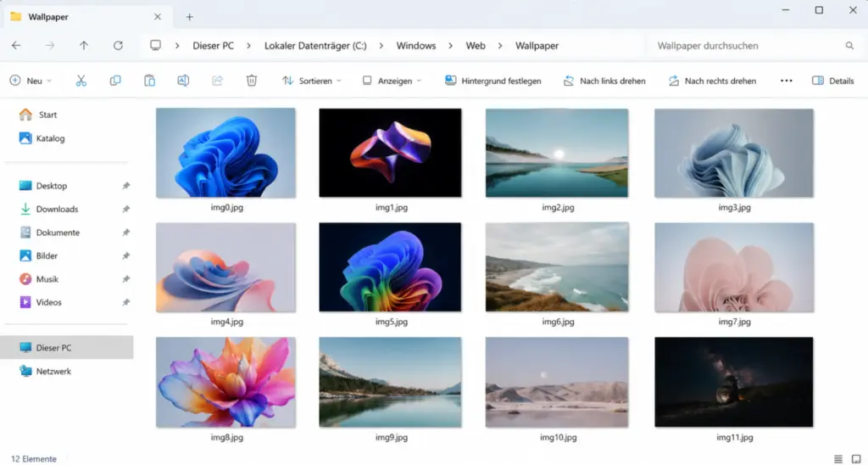Expand chevron before Dieser PC in address bar
The width and height of the screenshot is (868, 465).
(177, 46)
